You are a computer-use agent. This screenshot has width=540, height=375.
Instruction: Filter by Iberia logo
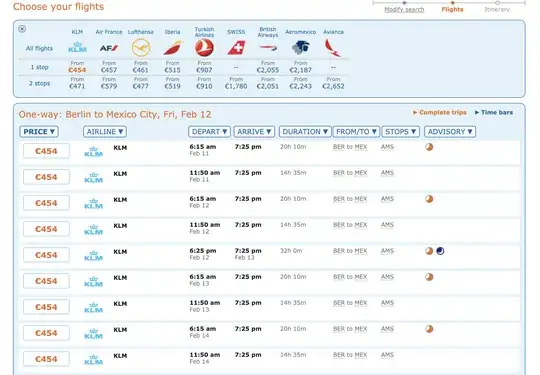click(x=173, y=48)
